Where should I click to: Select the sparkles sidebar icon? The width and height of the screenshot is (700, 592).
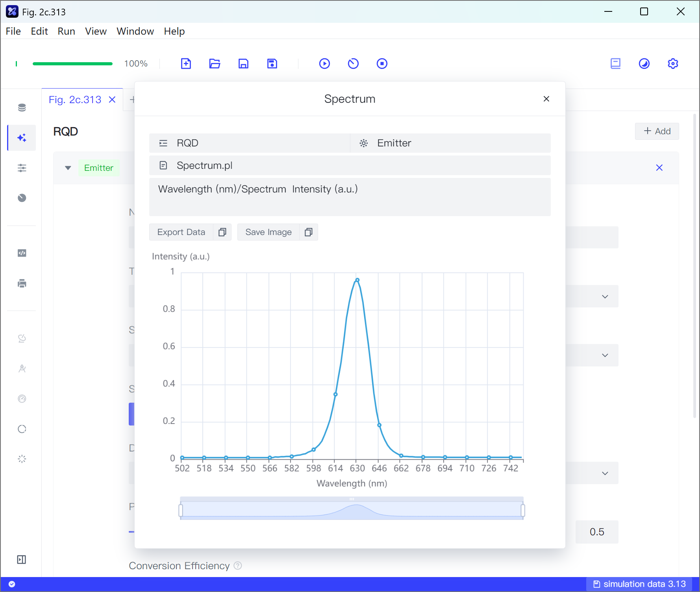tap(22, 138)
